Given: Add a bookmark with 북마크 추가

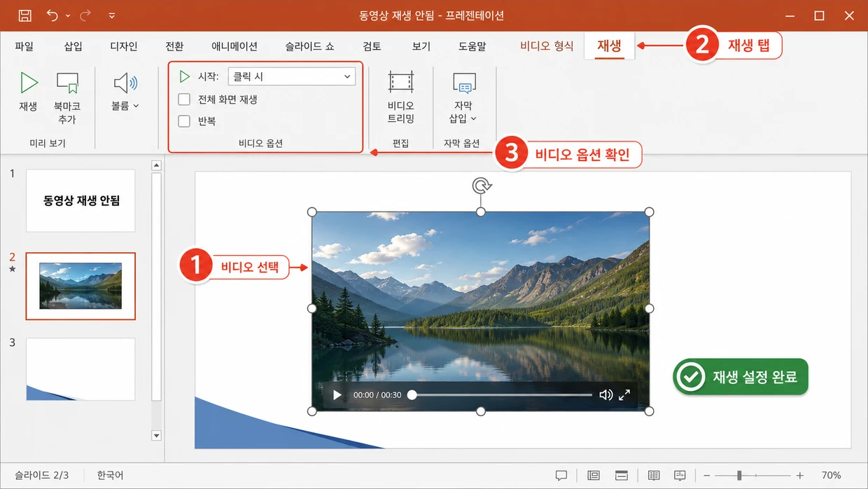Looking at the screenshot, I should [x=67, y=98].
